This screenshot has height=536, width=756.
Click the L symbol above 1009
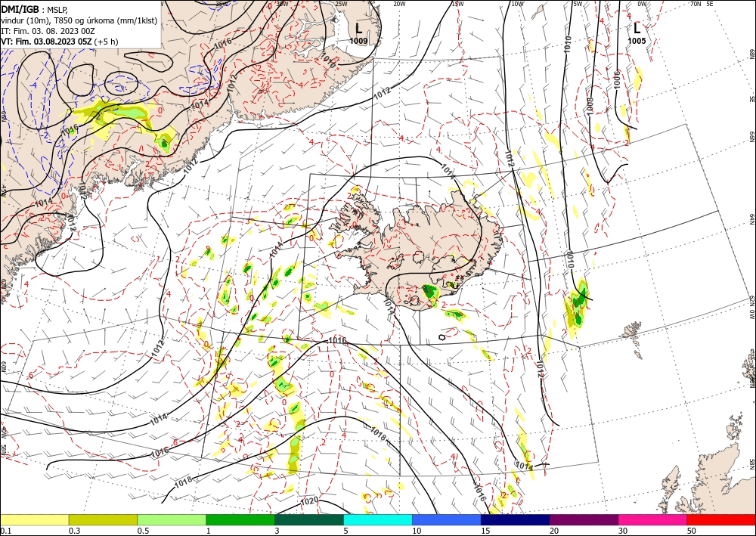[x=358, y=28]
